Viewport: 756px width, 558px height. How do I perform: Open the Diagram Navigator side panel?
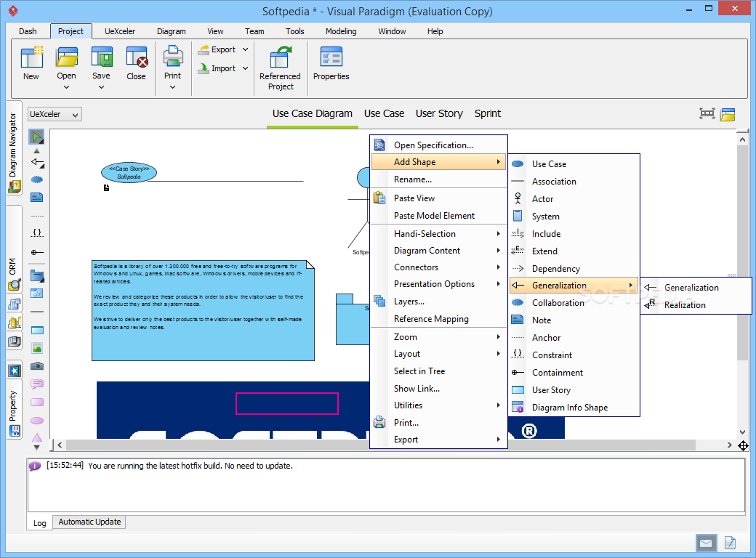(14, 148)
